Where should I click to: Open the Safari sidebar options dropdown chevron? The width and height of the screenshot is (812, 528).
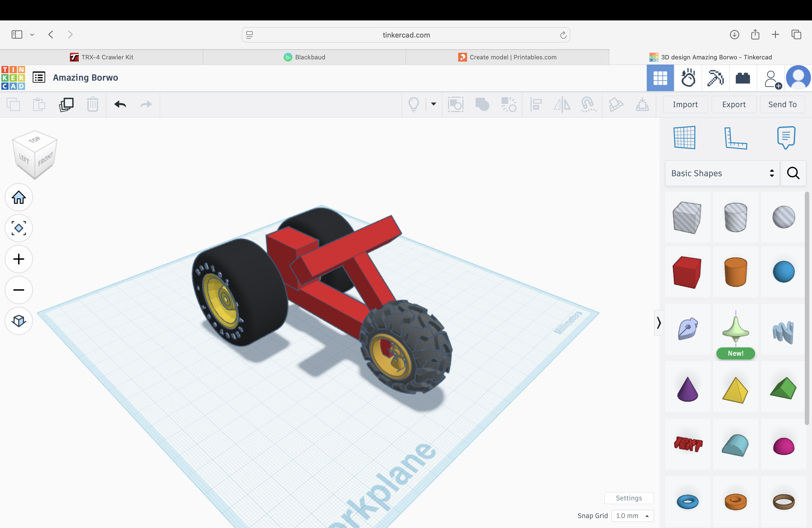tap(32, 35)
